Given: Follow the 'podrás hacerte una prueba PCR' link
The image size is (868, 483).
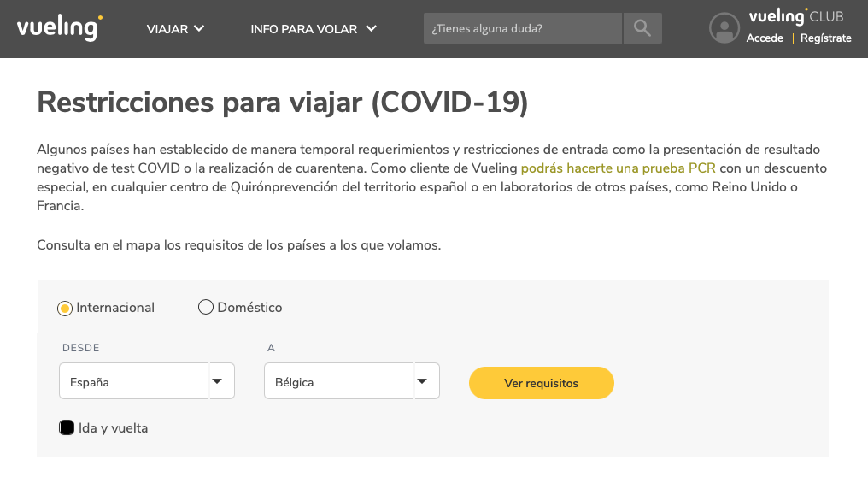Looking at the screenshot, I should point(618,168).
